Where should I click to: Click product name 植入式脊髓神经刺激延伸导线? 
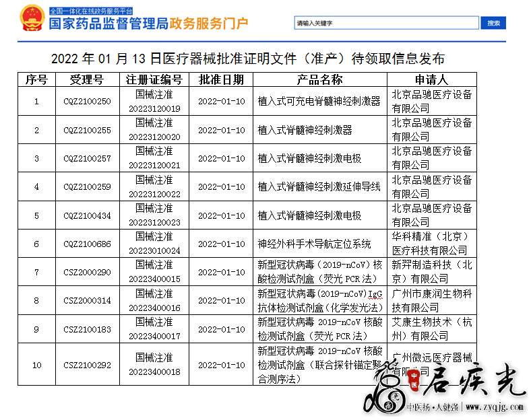click(319, 187)
